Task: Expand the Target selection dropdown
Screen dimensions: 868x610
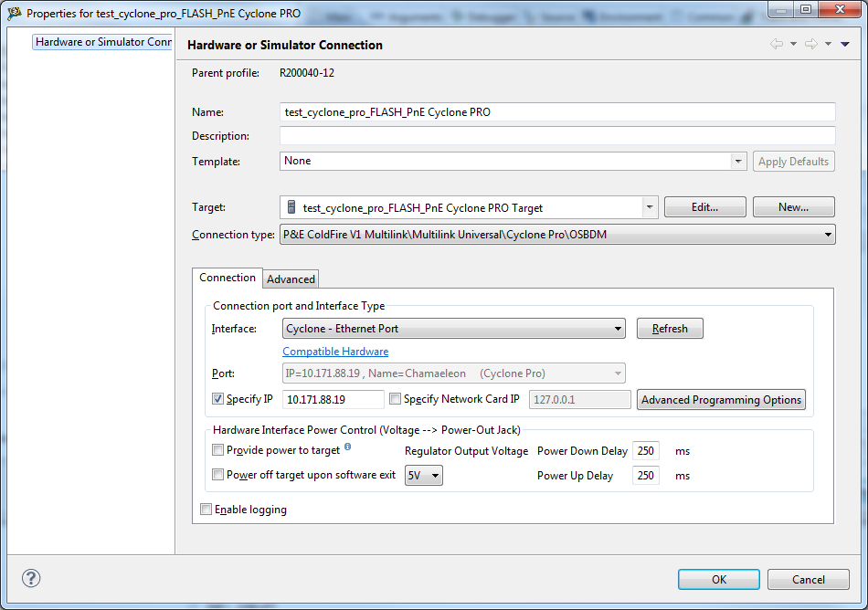Action: click(x=650, y=207)
